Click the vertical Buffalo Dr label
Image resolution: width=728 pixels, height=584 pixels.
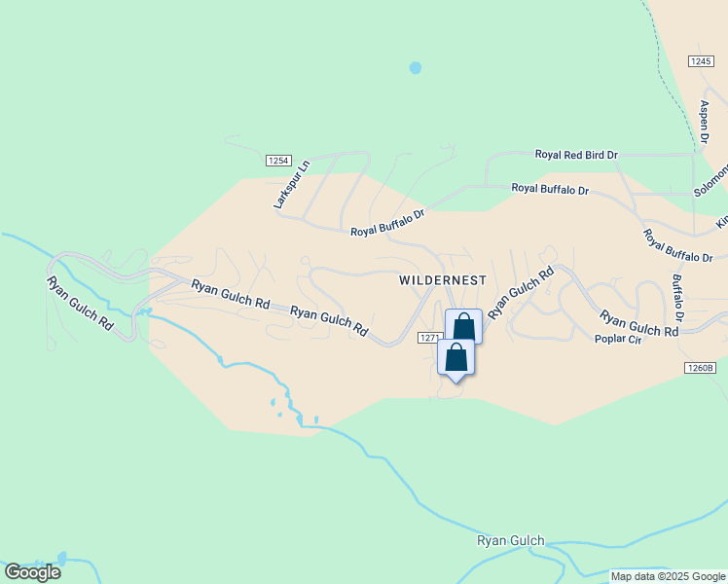pyautogui.click(x=678, y=298)
